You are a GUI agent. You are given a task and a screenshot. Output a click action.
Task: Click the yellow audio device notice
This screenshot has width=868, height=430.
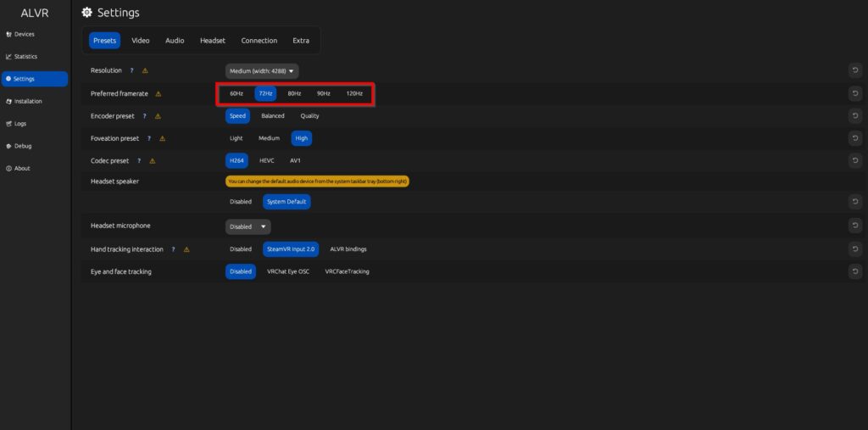(317, 181)
